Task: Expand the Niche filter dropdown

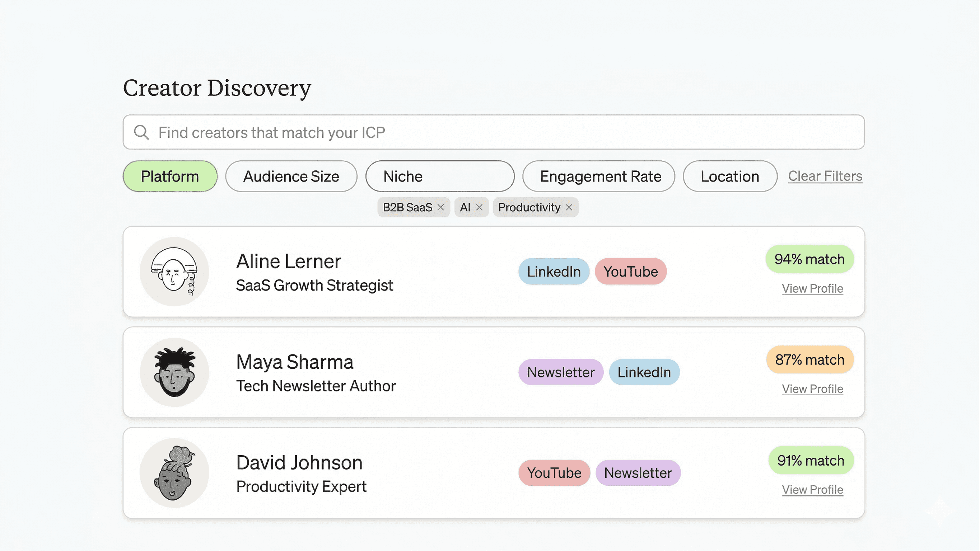Action: 440,176
